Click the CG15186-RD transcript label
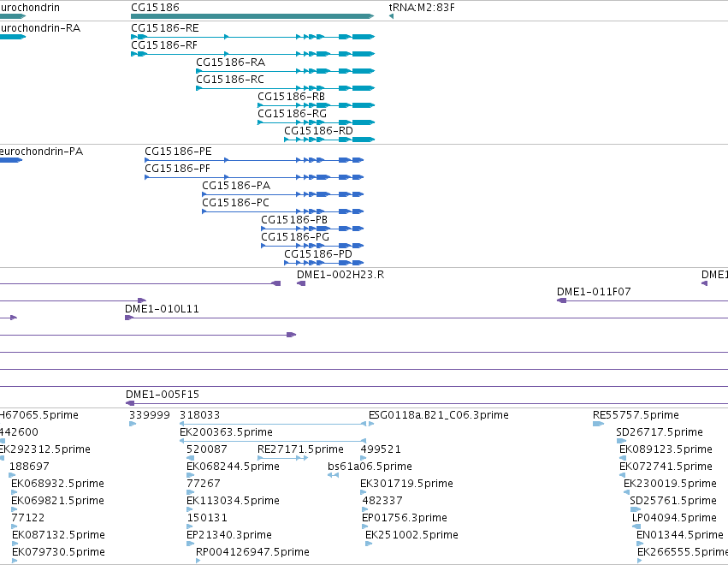Image resolution: width=728 pixels, height=565 pixels. [x=318, y=131]
